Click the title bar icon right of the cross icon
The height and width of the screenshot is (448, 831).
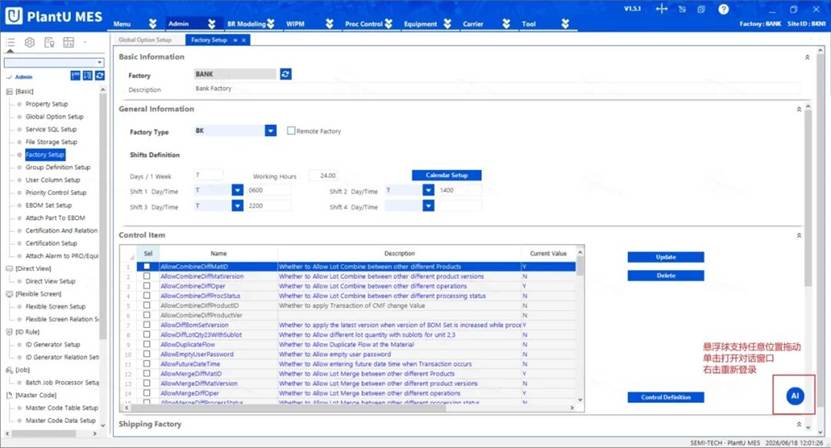coord(682,9)
